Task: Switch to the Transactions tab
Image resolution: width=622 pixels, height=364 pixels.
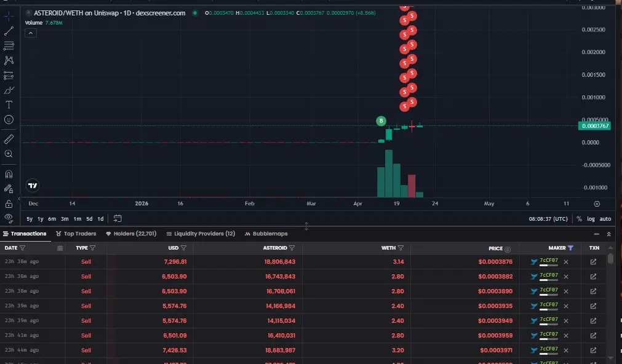Action: [25, 234]
